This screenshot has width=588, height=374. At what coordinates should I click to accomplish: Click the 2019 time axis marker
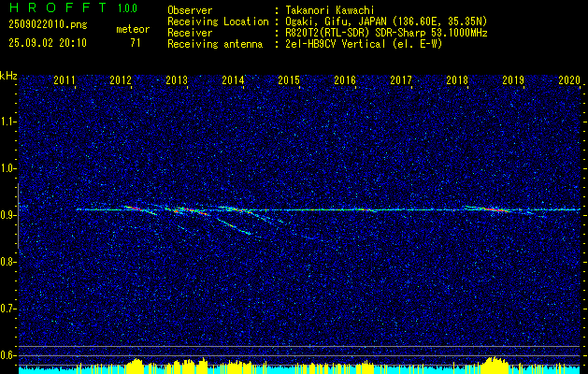click(x=513, y=79)
